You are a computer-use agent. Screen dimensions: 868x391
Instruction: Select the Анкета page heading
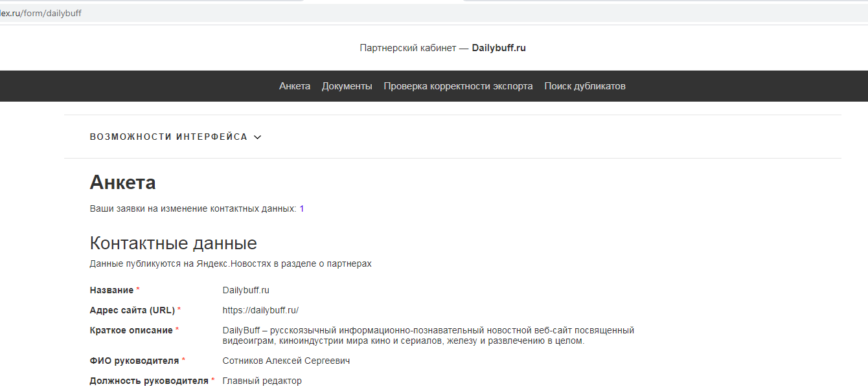[122, 183]
